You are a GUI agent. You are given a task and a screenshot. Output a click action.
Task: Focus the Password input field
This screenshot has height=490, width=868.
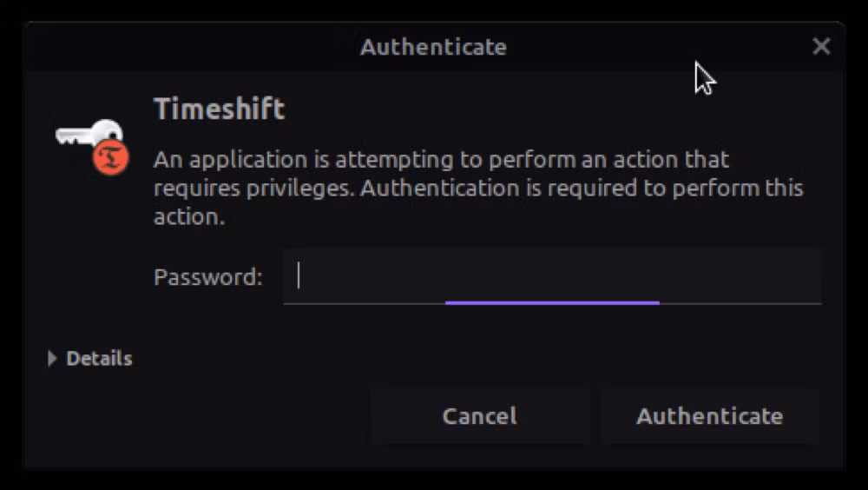552,276
